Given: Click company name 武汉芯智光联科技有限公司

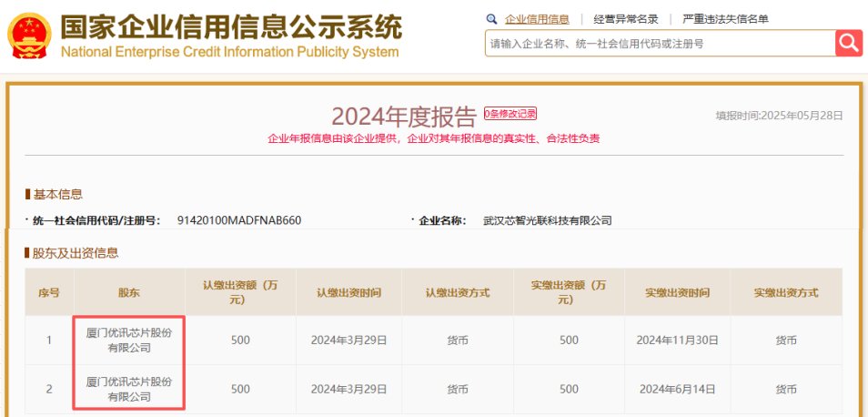Looking at the screenshot, I should [548, 220].
